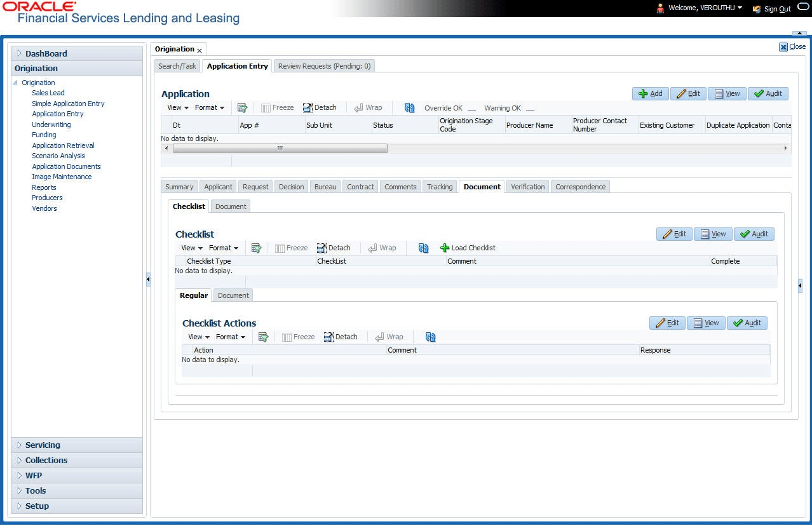Click Audit button in Checklist section

tap(754, 234)
